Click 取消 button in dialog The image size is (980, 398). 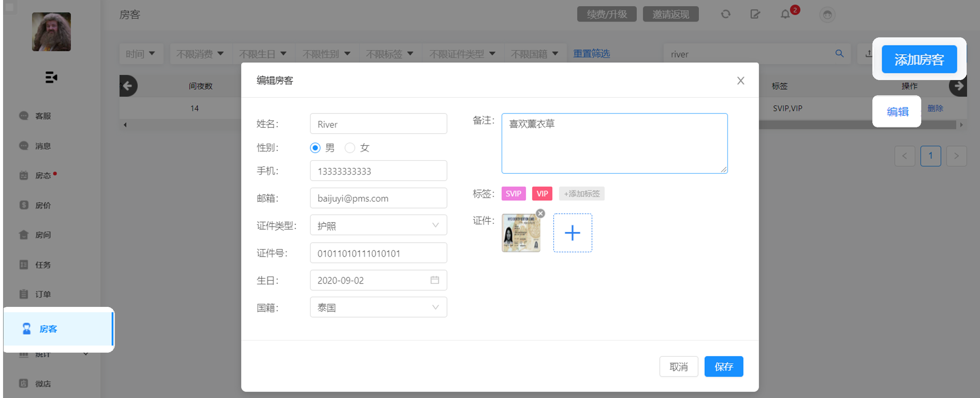point(679,366)
